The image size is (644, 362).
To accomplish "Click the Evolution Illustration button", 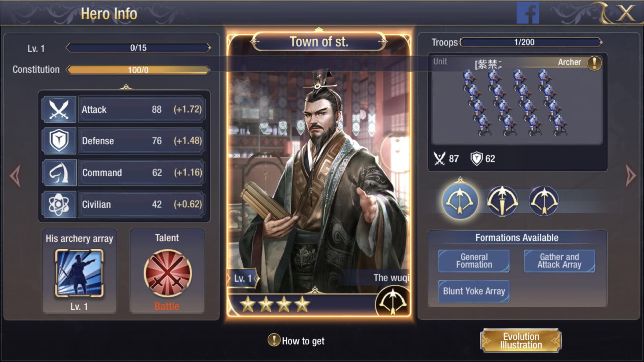I will (521, 341).
